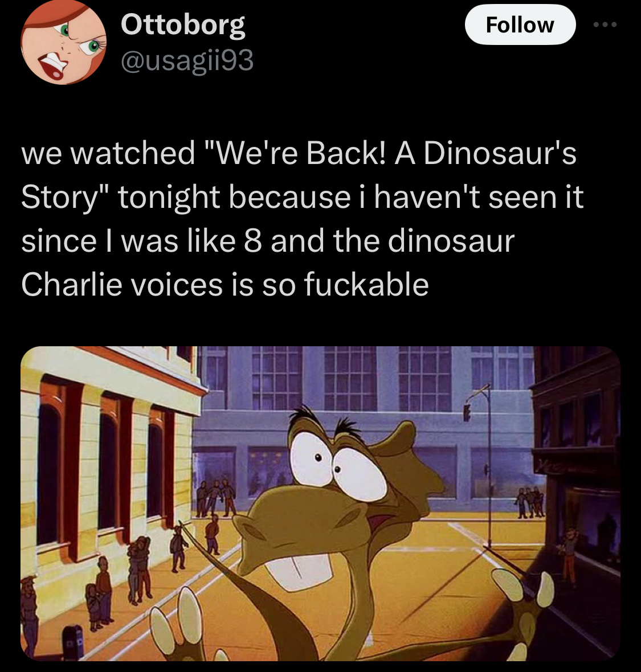Click the hugging pedestrians on the sidewalk

(x=140, y=568)
